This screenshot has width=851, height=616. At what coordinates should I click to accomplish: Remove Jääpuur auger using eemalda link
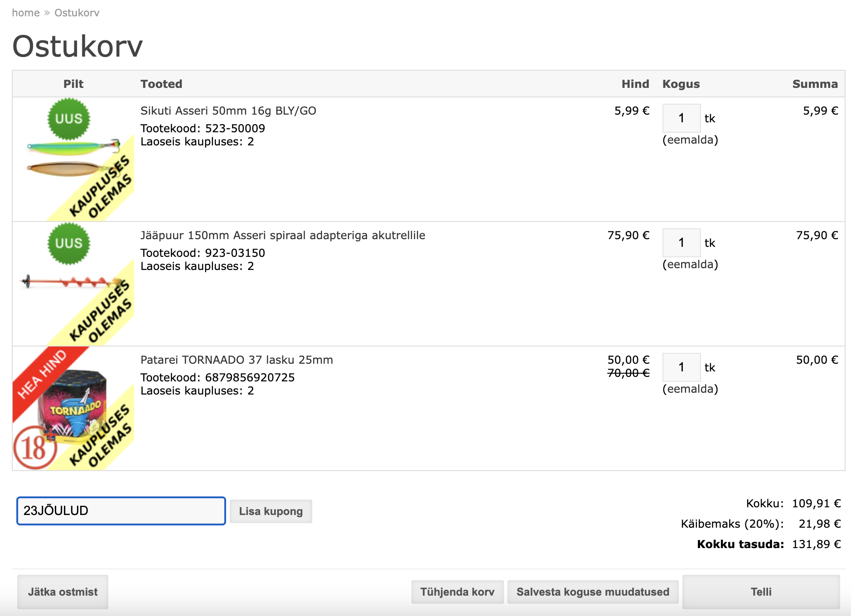[690, 265]
